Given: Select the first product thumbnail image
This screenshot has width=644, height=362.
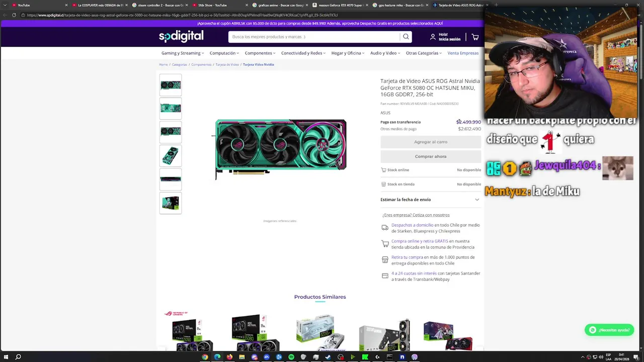Looking at the screenshot, I should tap(171, 85).
